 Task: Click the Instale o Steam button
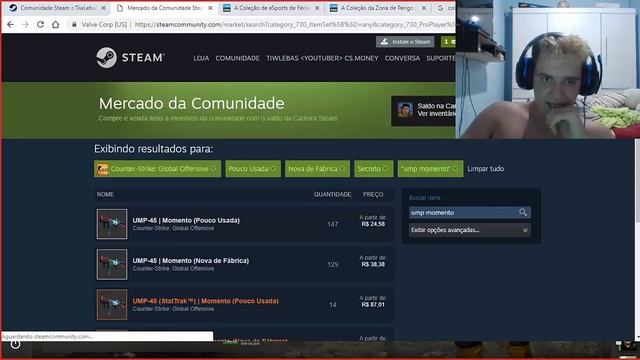405,42
